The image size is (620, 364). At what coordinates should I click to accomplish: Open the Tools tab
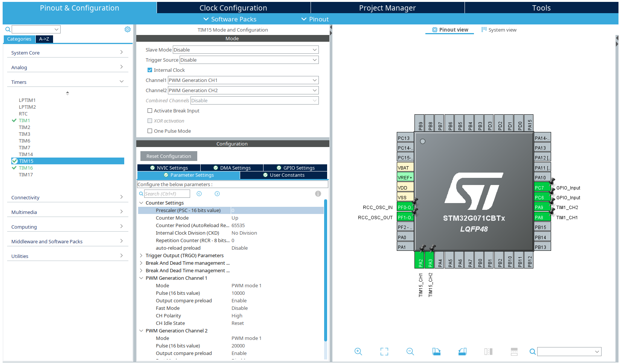[541, 8]
